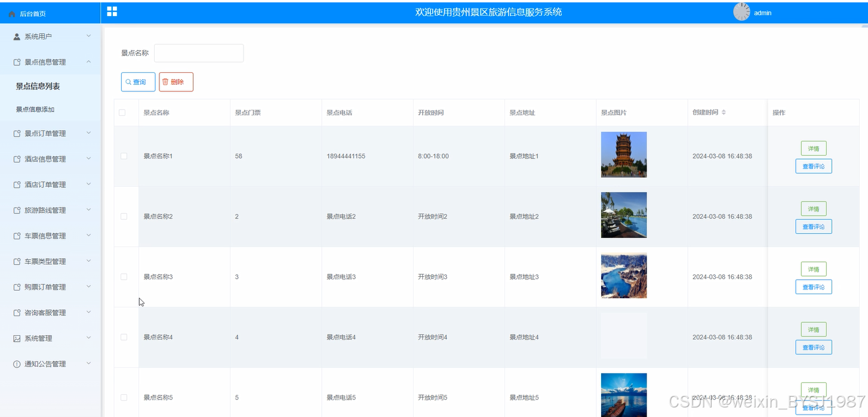Expand 酒店订单管理 with its chevron arrow
This screenshot has height=417, width=868.
[x=88, y=184]
